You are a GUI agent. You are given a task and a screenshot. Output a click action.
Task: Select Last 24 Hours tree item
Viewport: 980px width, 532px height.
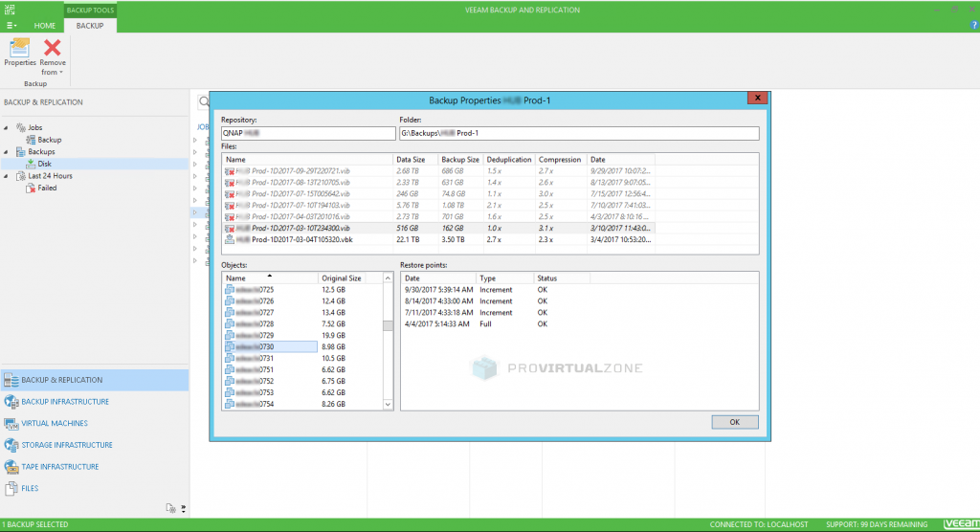point(50,176)
